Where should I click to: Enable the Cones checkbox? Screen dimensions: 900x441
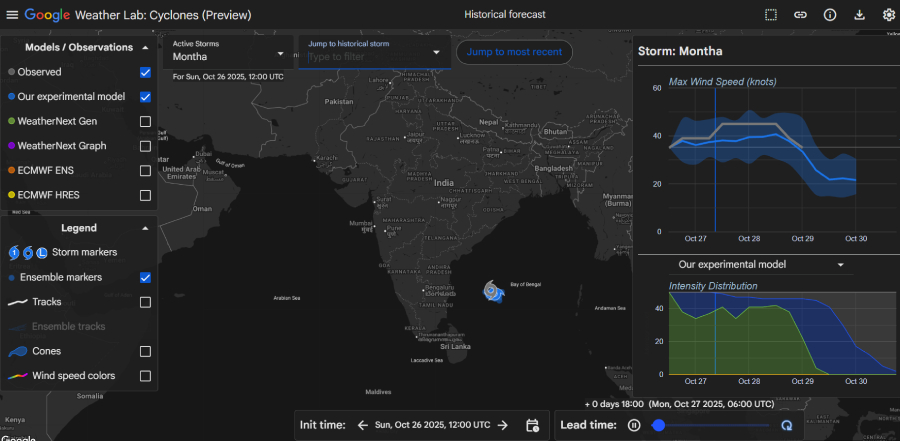tap(145, 351)
